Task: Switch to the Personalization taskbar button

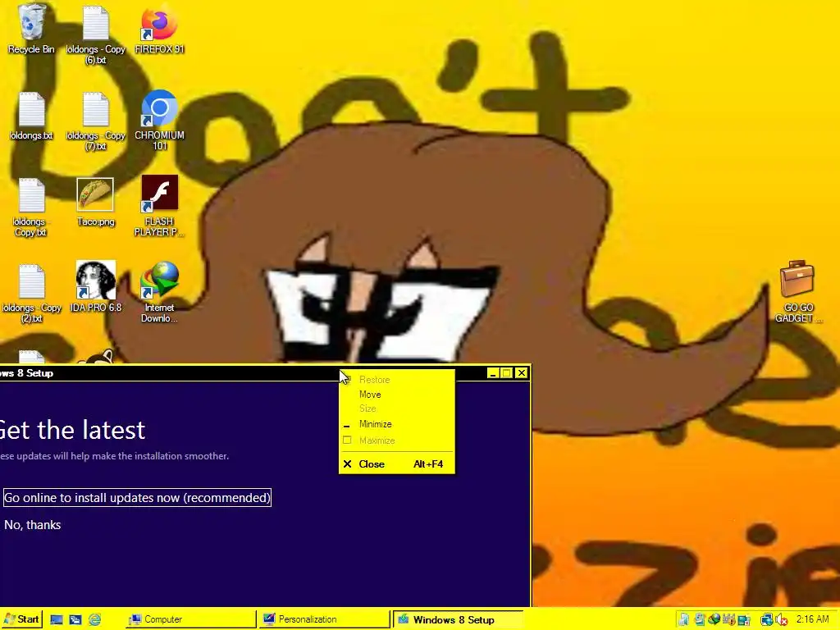Action: coord(326,619)
